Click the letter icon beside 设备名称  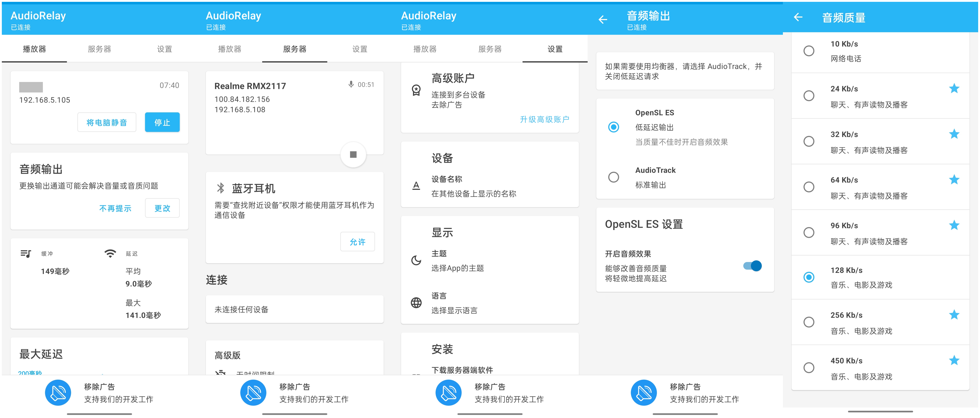[416, 186]
